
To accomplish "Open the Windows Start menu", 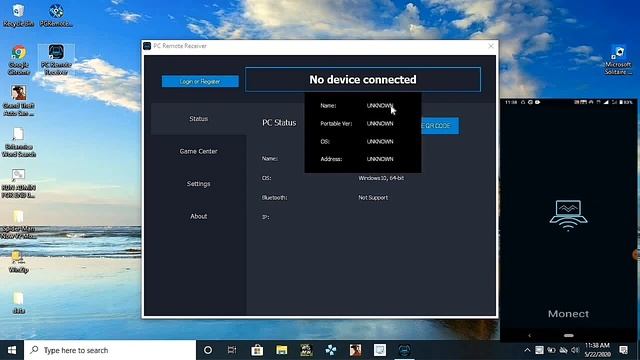I will click(12, 350).
